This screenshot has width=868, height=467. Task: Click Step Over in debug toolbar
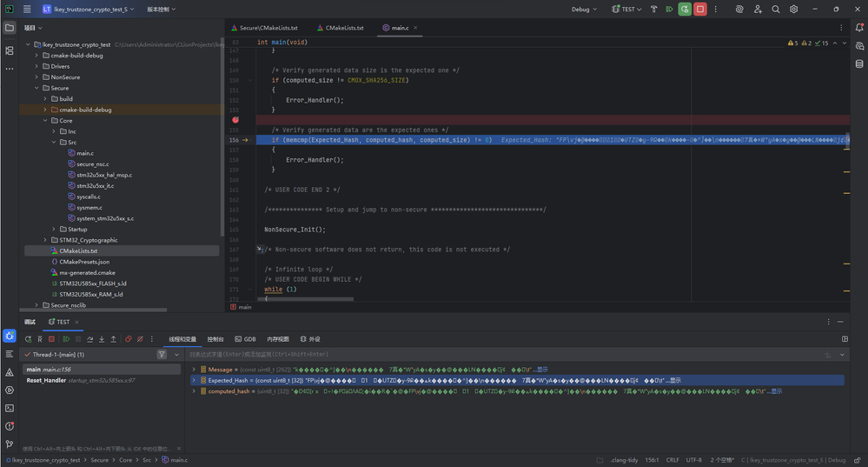90,339
